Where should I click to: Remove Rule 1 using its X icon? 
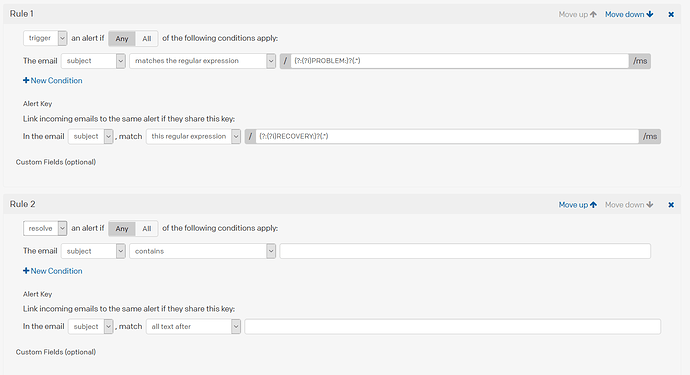point(671,15)
